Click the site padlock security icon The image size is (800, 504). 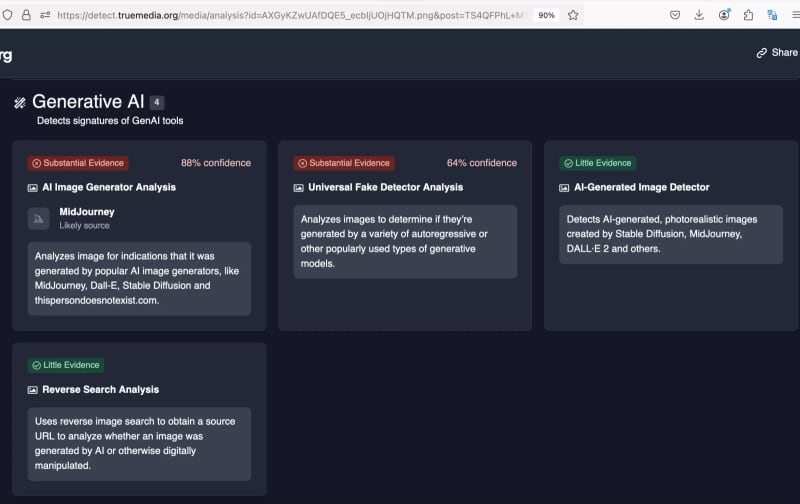[x=27, y=15]
